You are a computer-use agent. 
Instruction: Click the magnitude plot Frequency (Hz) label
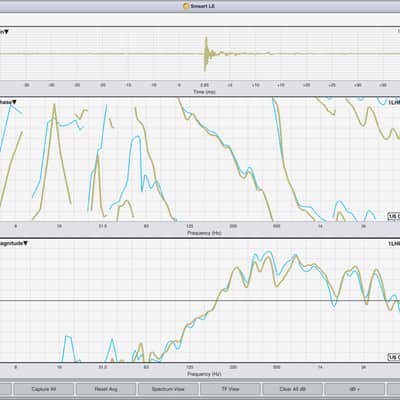pyautogui.click(x=204, y=374)
